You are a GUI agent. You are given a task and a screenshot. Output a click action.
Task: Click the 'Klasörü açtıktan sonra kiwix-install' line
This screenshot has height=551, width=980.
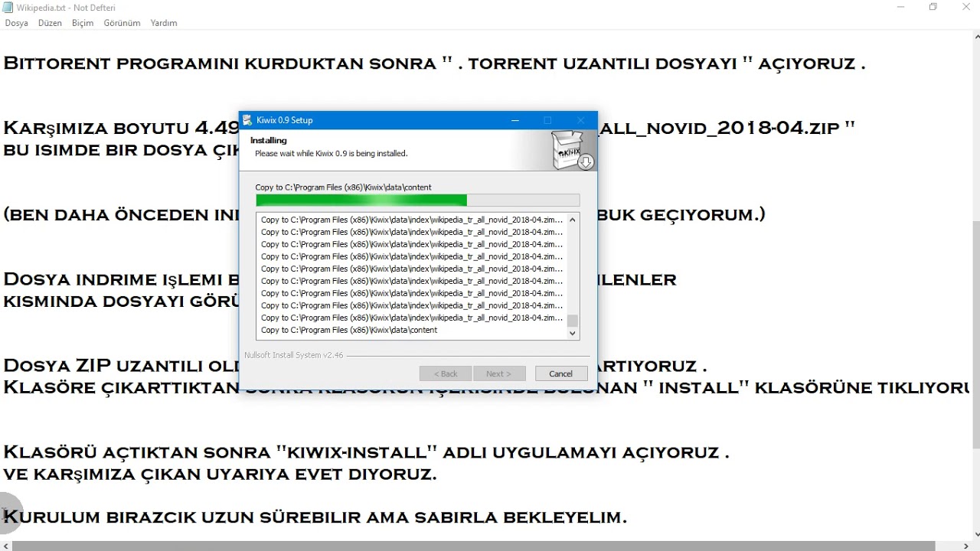pyautogui.click(x=366, y=452)
